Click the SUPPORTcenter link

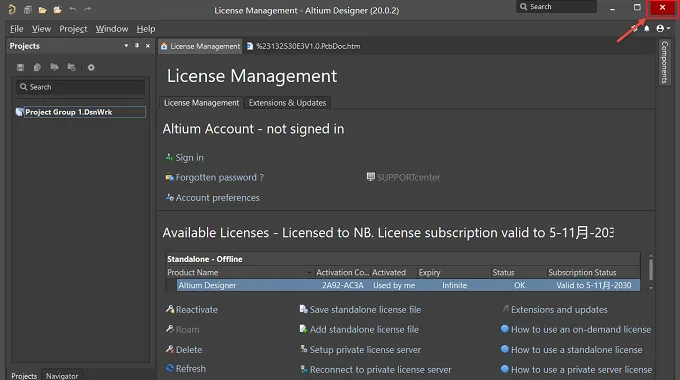[x=408, y=177]
